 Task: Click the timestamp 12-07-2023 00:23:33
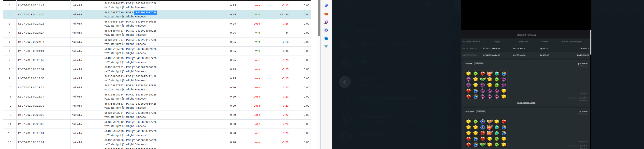pyautogui.click(x=31, y=106)
